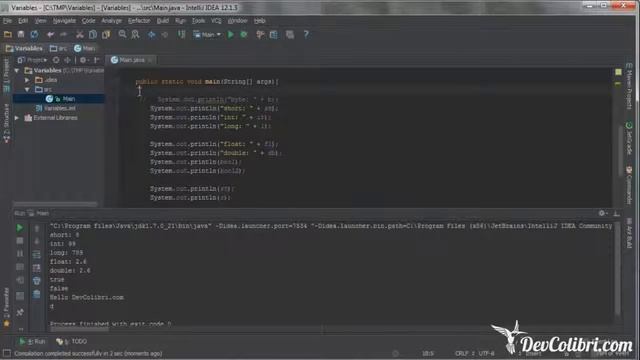This screenshot has width=640, height=360.
Task: Click the Replace toolbar icon
Action: [x=135, y=35]
